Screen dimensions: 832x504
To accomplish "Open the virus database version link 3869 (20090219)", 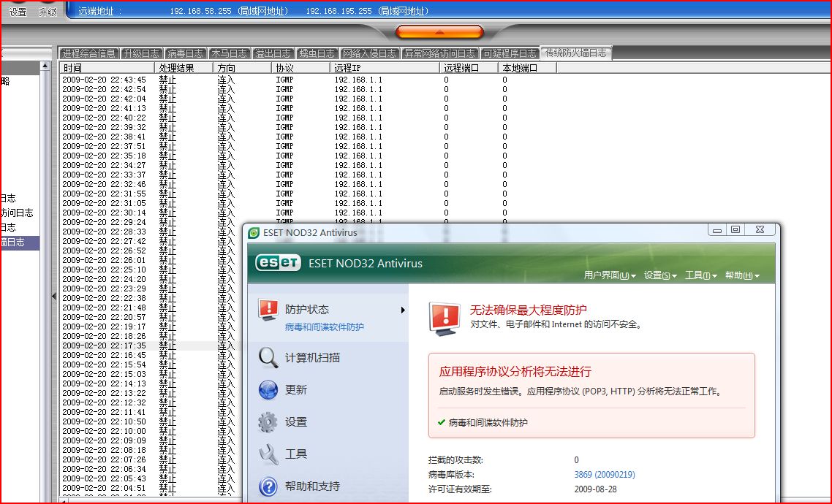I will pos(605,474).
